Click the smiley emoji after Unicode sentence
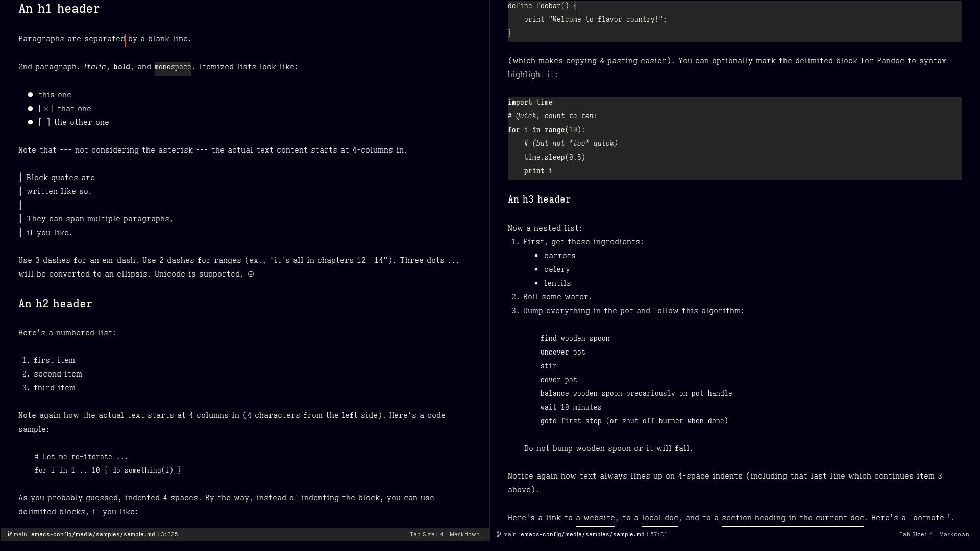Screen dimensions: 980x551 click(250, 274)
